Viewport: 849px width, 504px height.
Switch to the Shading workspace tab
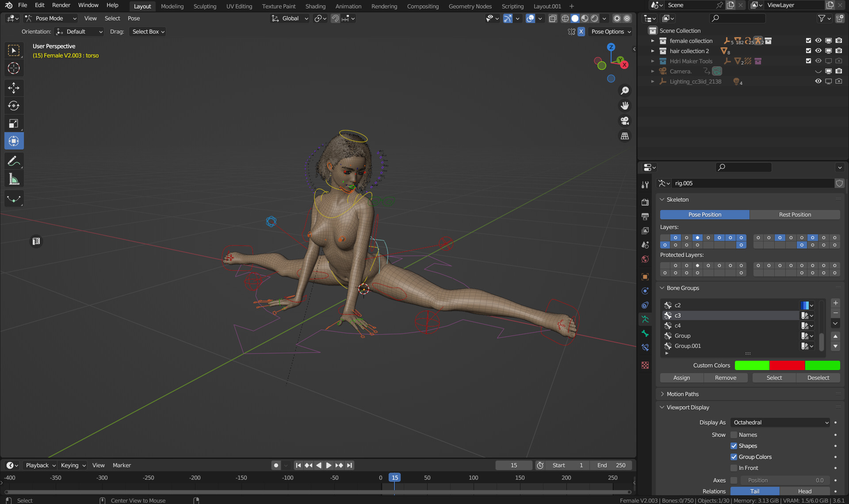pos(315,6)
